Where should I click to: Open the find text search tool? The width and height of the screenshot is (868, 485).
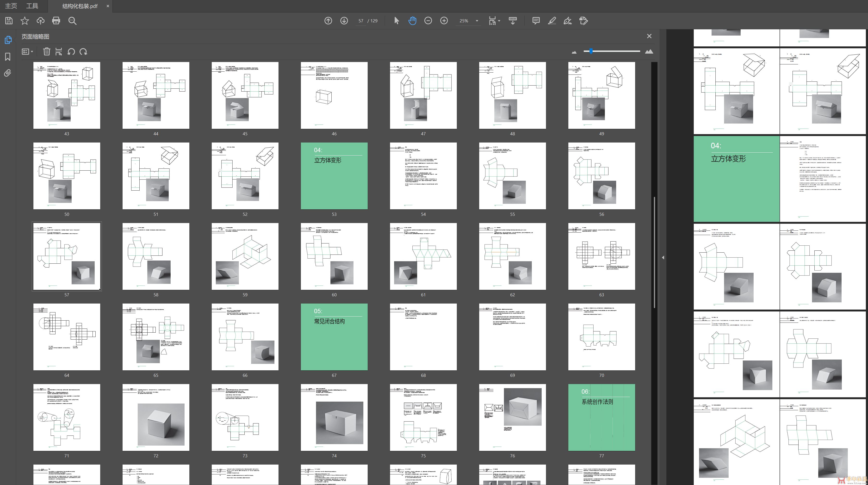72,21
